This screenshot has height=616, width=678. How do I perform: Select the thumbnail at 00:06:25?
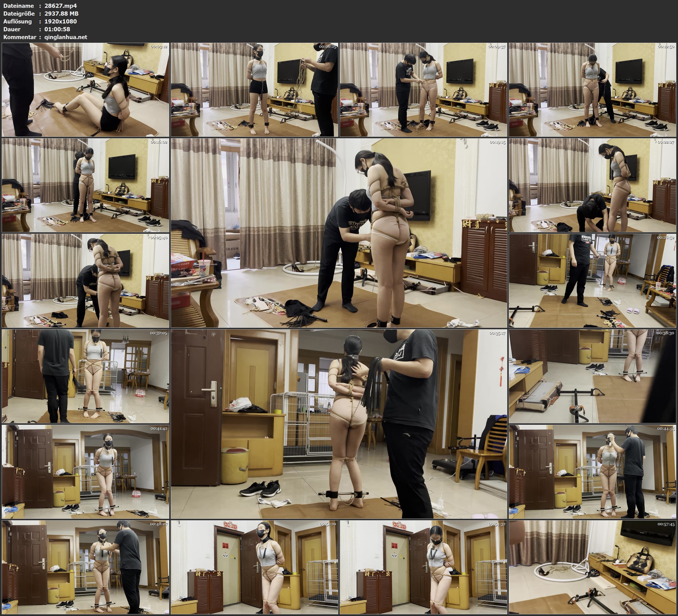pyautogui.click(x=254, y=89)
